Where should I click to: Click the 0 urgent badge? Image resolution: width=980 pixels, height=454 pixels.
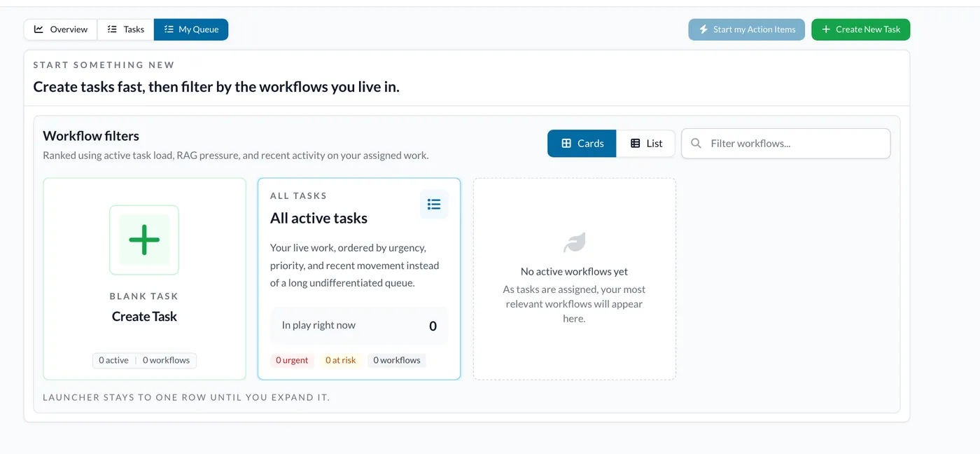(292, 360)
